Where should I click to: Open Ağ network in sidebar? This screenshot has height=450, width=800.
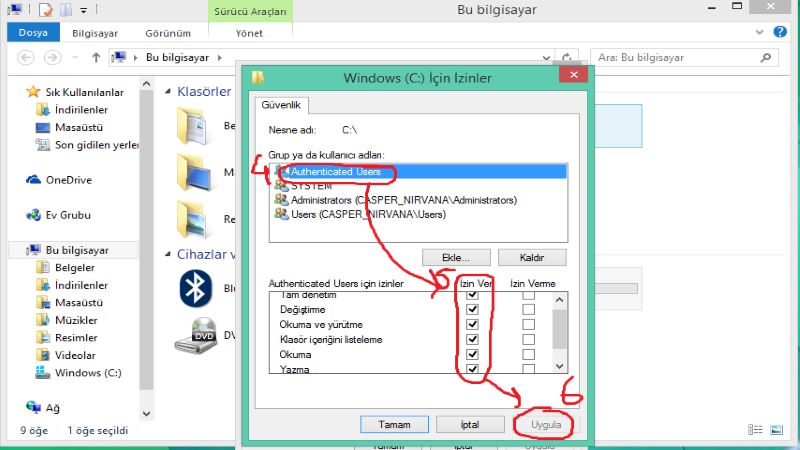(x=43, y=407)
